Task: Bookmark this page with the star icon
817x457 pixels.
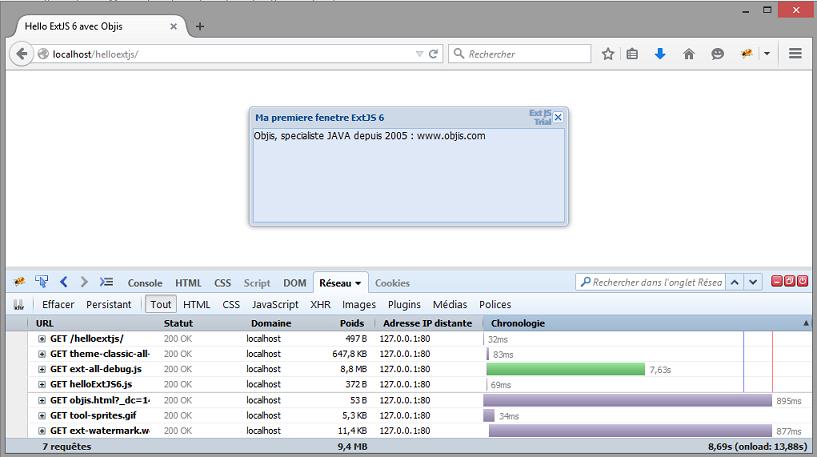Action: point(608,54)
